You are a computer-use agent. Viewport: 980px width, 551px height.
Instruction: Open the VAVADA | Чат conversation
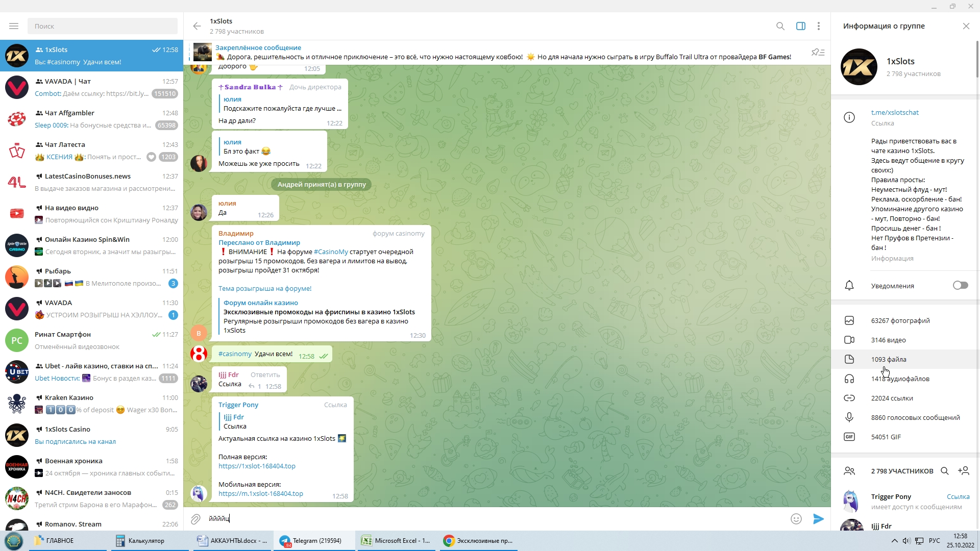point(91,87)
